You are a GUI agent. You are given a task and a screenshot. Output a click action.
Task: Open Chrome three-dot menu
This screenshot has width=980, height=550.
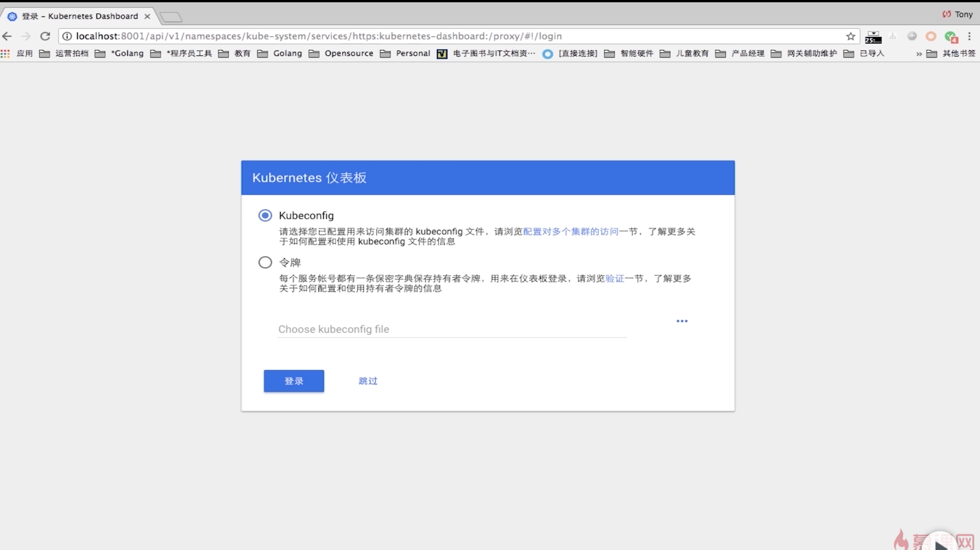click(969, 36)
